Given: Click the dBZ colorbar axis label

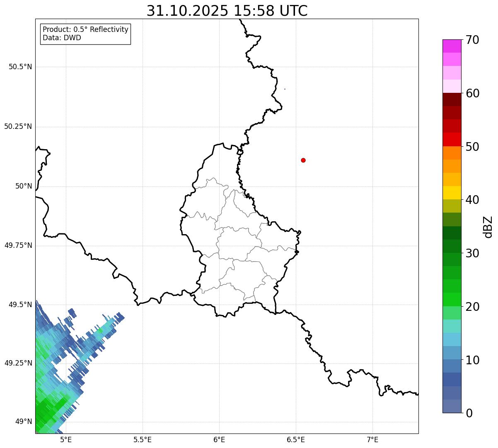Looking at the screenshot, I should point(488,226).
